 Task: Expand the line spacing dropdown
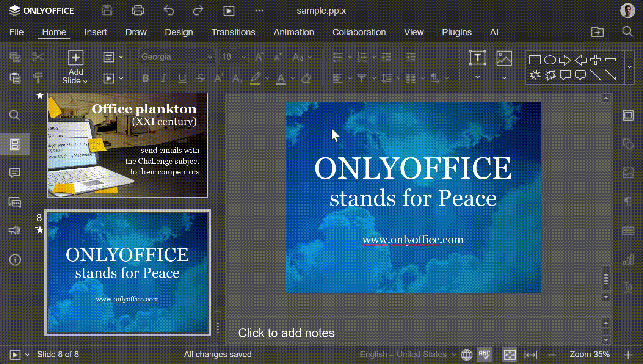398,78
